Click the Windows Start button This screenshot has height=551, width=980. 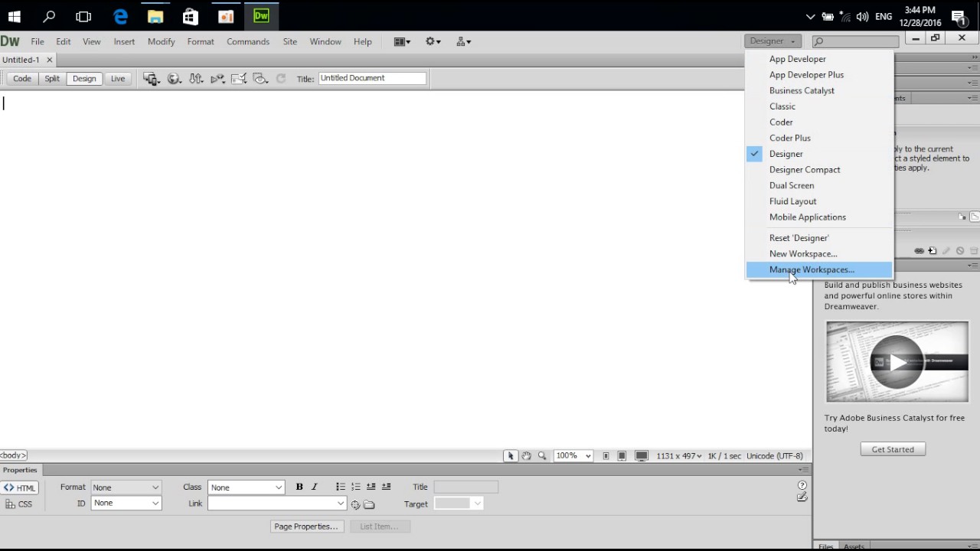14,16
